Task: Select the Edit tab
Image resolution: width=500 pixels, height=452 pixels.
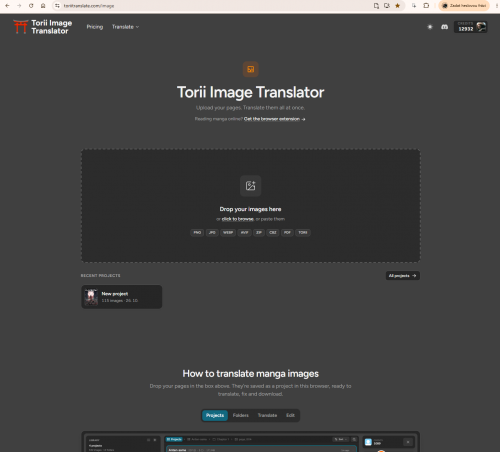Action: [x=290, y=415]
